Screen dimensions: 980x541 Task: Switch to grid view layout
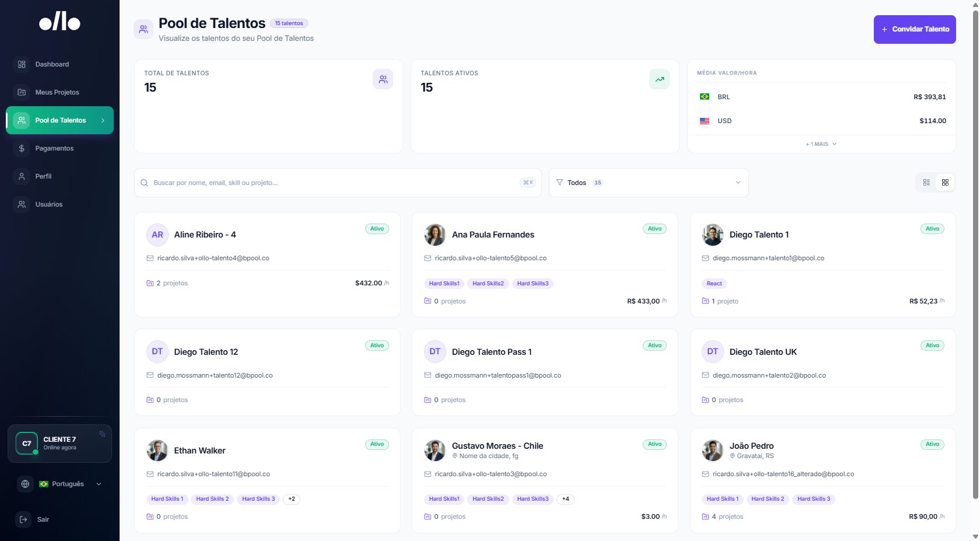945,183
